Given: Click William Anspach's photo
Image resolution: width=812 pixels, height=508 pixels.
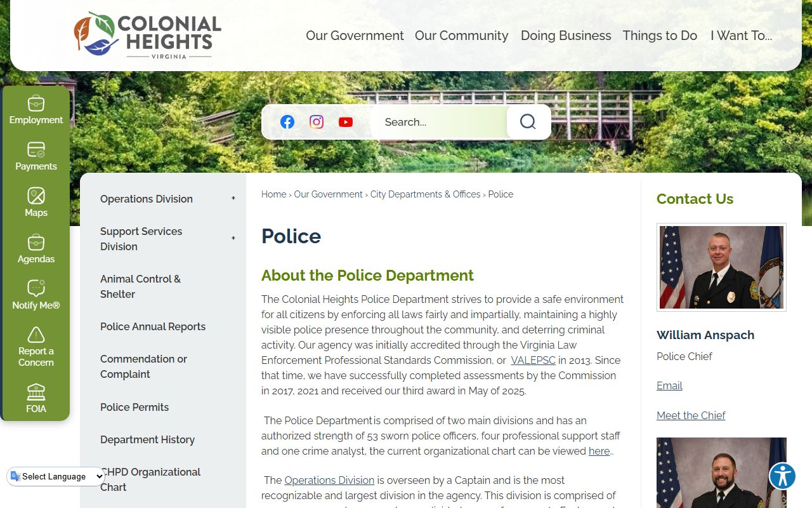Looking at the screenshot, I should [x=721, y=267].
